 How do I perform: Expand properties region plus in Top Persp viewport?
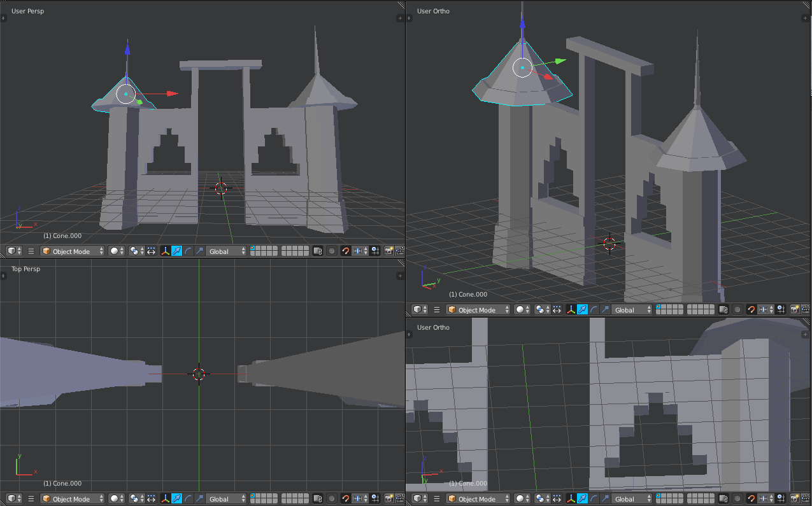[400, 276]
